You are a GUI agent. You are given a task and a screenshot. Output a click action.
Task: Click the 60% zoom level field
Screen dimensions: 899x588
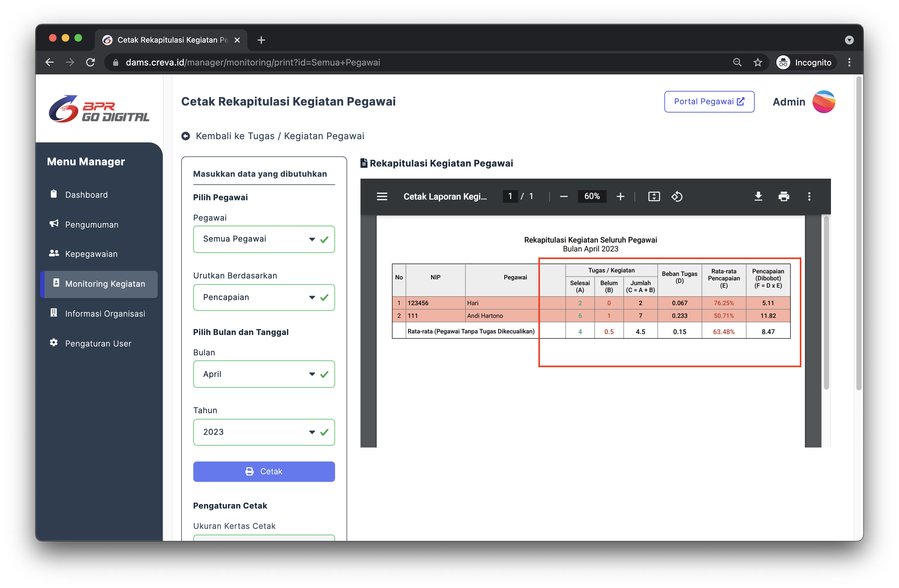pos(592,196)
